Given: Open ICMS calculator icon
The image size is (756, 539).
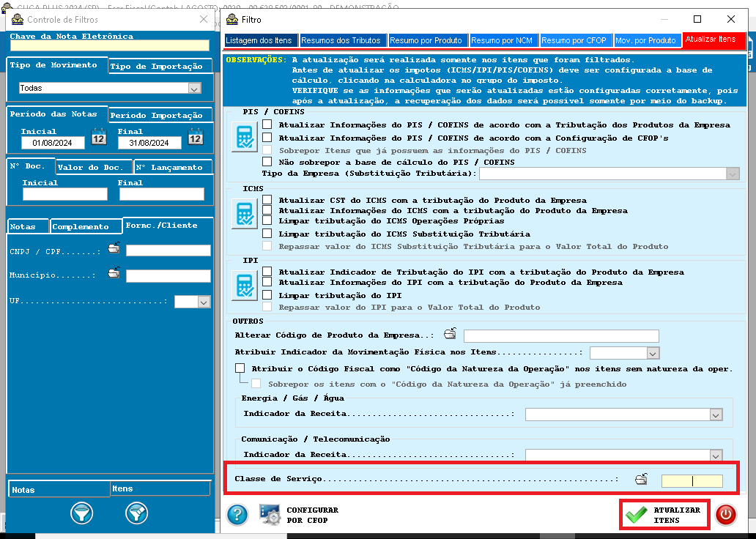Looking at the screenshot, I should coord(245,214).
